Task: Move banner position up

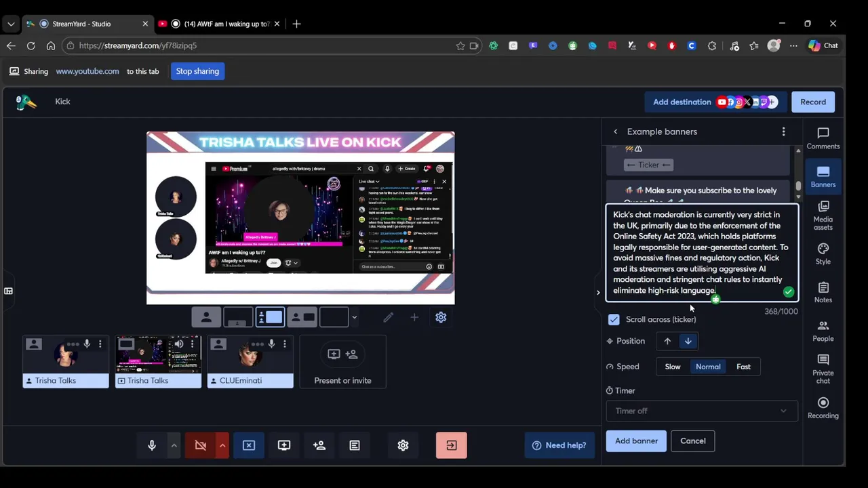Action: coord(667,341)
